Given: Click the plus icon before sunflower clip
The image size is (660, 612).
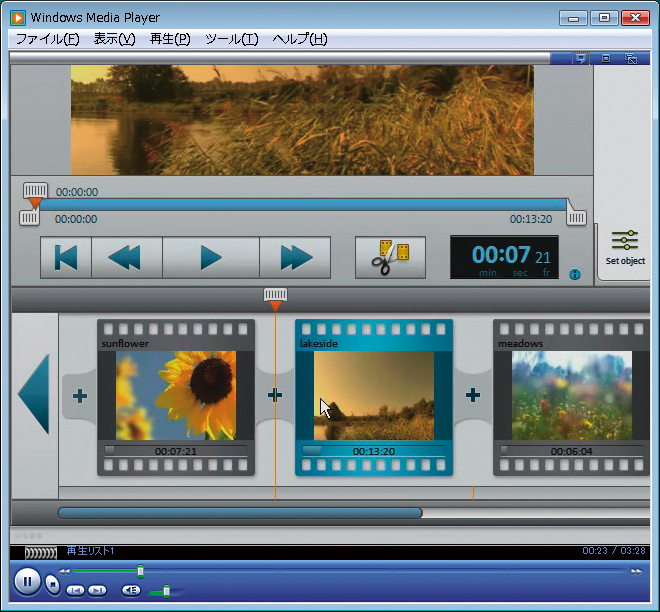Looking at the screenshot, I should click(80, 396).
